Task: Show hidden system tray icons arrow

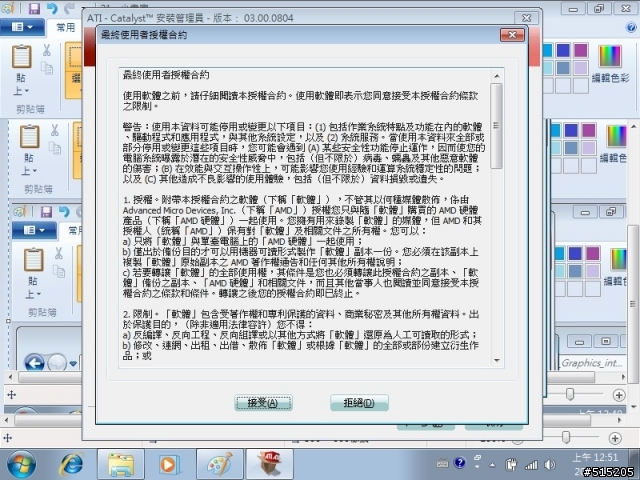Action: 493,464
